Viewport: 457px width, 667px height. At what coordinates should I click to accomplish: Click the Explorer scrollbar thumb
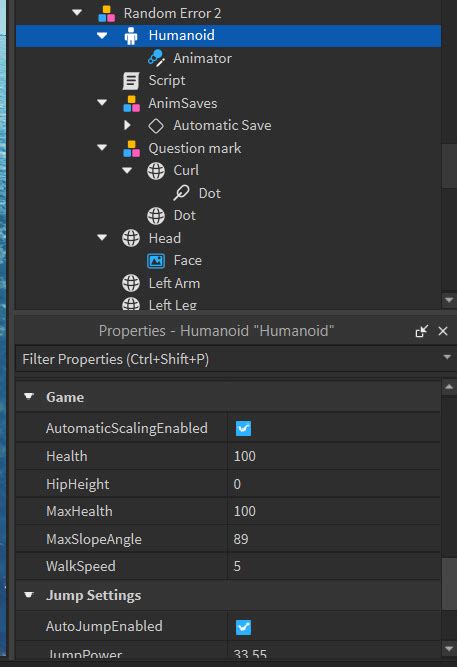(449, 166)
